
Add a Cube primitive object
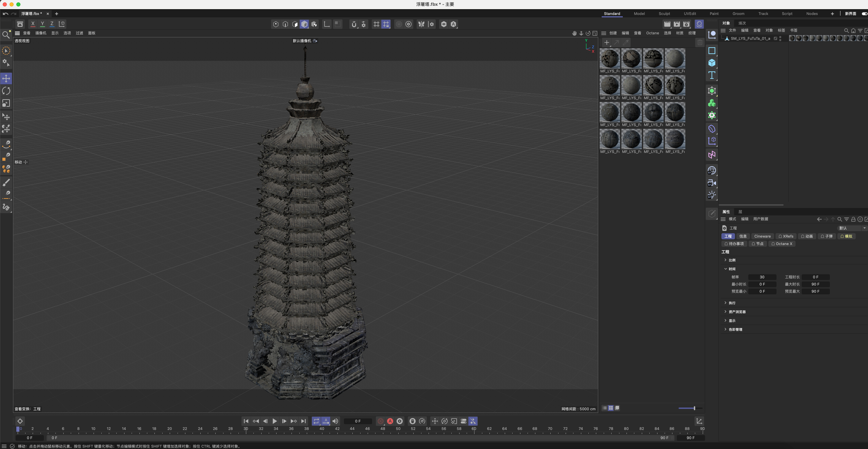(712, 63)
